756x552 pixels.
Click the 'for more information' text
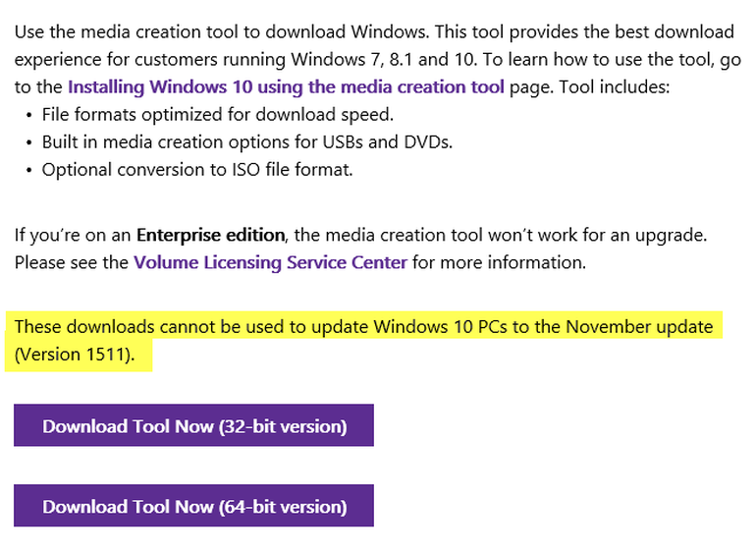click(500, 262)
